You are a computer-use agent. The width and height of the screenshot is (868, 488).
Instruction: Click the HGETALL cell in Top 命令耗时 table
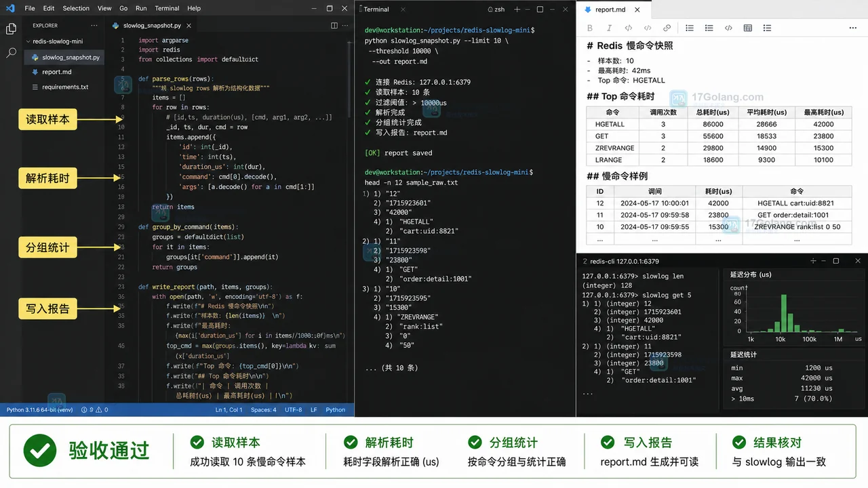pos(612,125)
